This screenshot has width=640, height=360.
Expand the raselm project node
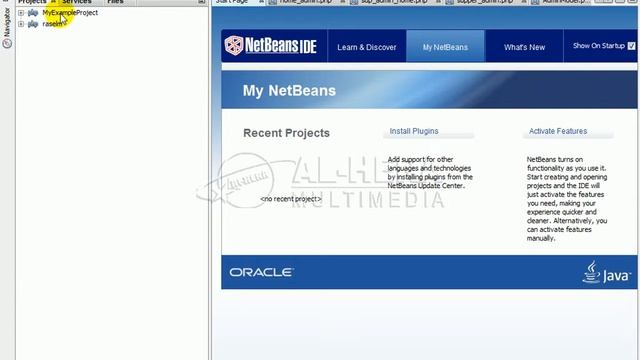tap(21, 24)
